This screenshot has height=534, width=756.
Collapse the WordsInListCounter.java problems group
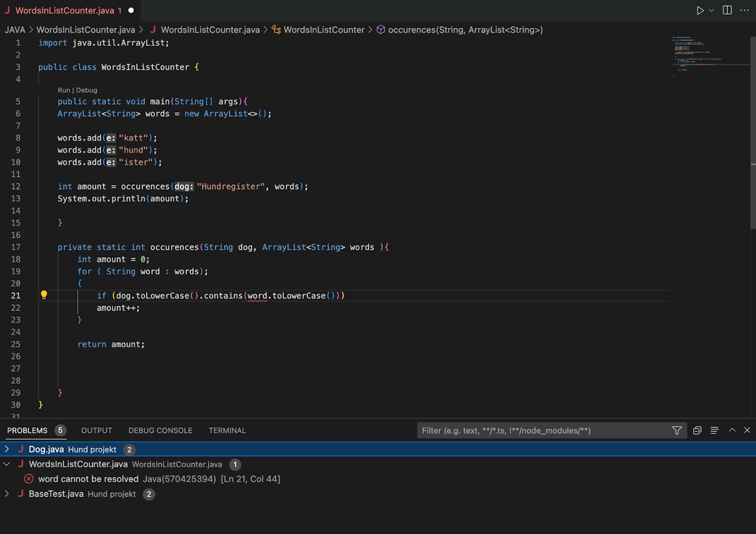tap(7, 464)
